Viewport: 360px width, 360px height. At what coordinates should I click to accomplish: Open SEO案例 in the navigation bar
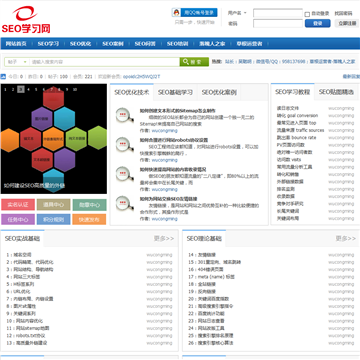coord(113,44)
